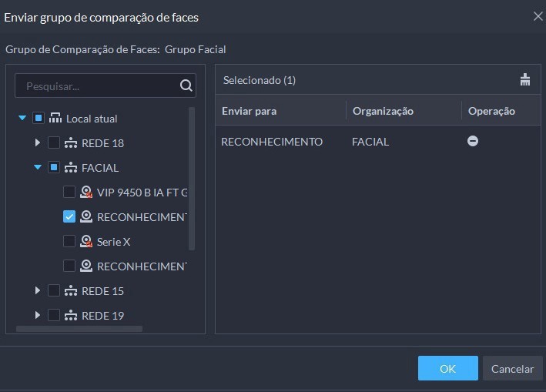Screen dimensions: 546x392
Task: Collapse the FACIAL tree node
Action: point(38,167)
